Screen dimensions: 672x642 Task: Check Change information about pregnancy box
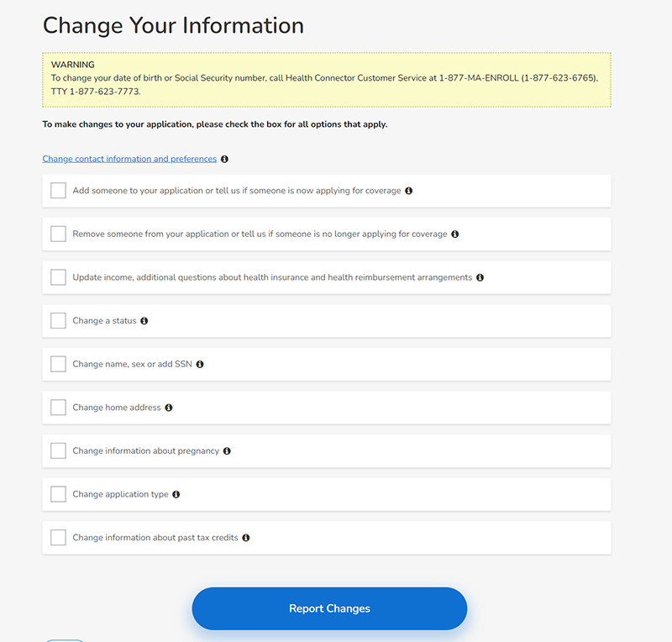coord(58,450)
